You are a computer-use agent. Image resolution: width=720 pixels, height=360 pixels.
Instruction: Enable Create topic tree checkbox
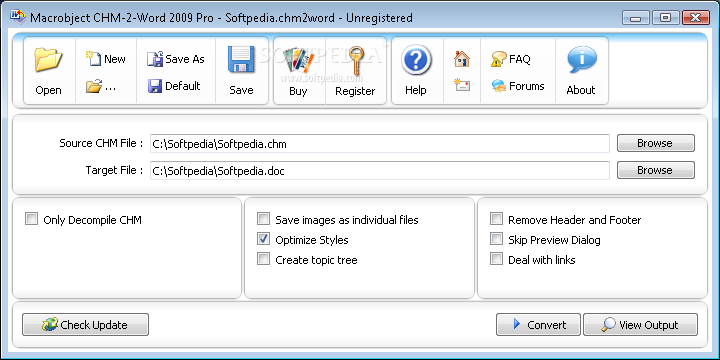pyautogui.click(x=264, y=259)
